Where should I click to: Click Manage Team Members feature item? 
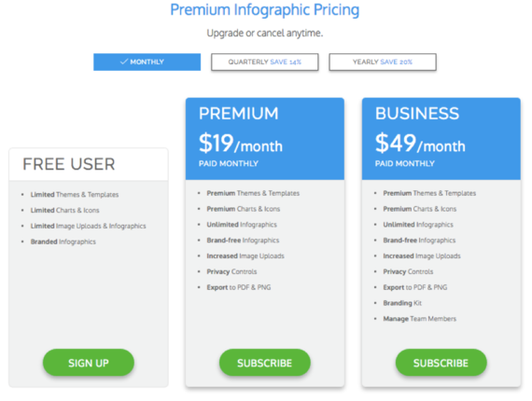pos(420,319)
